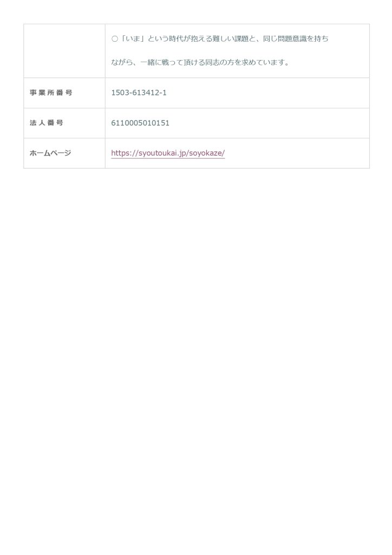Screen dimensions: 392x555
Task: Click the phrase 求めています at the sentence end
Action: coord(261,62)
